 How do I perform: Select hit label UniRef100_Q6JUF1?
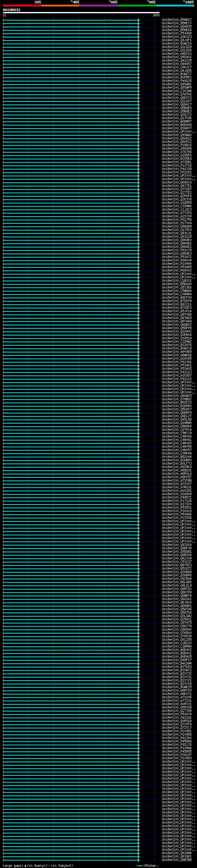coord(177,40)
